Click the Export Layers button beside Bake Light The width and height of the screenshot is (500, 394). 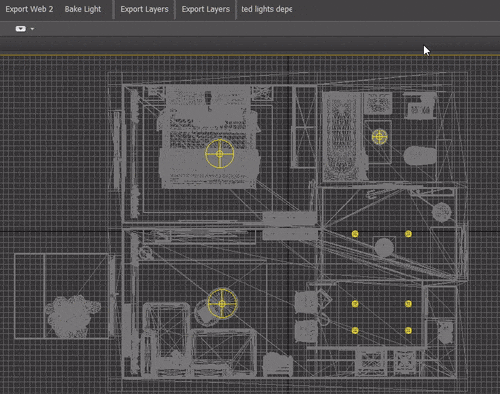[144, 9]
